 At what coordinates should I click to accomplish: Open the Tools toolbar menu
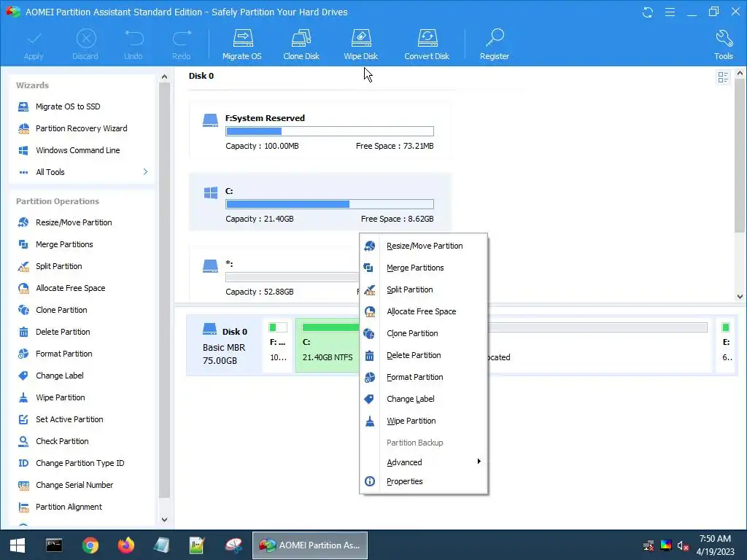coord(723,44)
